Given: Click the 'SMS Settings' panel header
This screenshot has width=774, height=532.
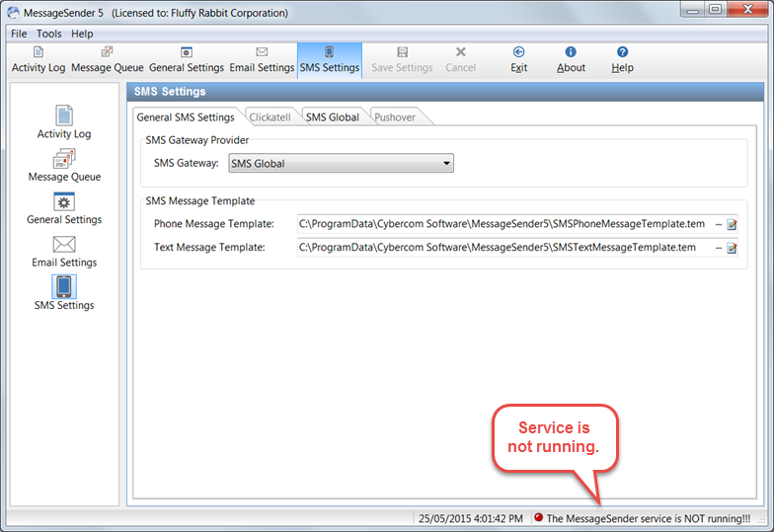Looking at the screenshot, I should pyautogui.click(x=445, y=92).
